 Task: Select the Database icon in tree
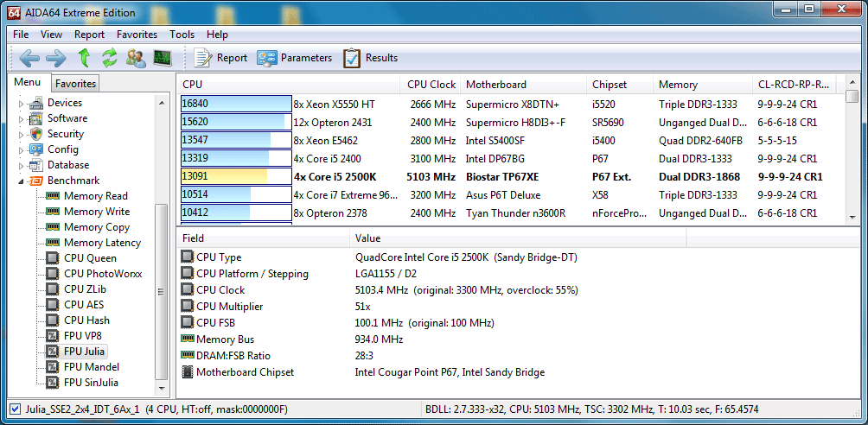coord(36,165)
